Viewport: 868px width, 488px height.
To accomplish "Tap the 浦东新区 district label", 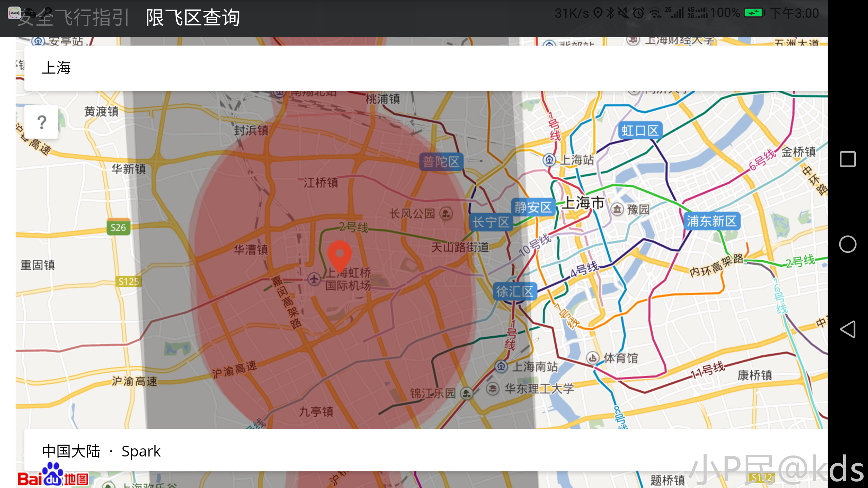I will pos(711,221).
